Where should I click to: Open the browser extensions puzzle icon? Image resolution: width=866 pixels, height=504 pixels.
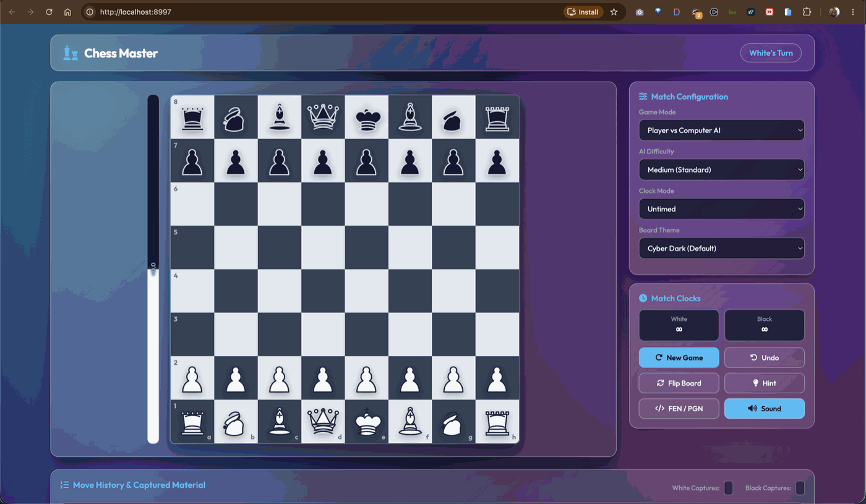tap(807, 12)
